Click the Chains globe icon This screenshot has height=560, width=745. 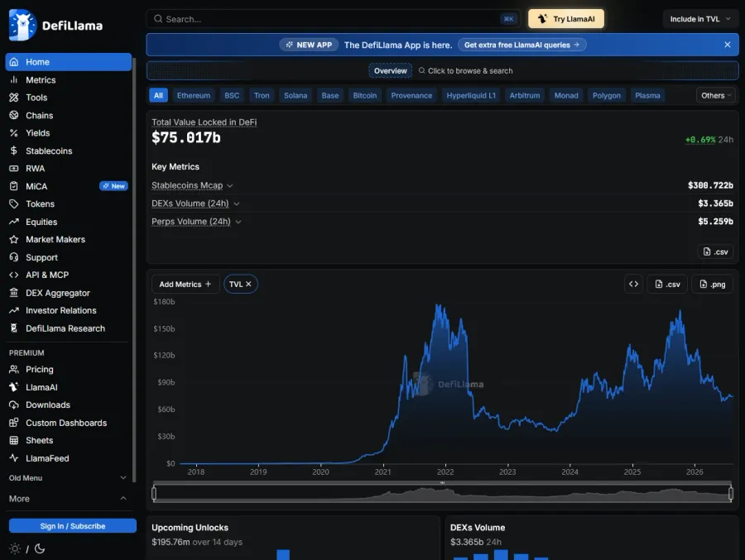[x=14, y=116]
